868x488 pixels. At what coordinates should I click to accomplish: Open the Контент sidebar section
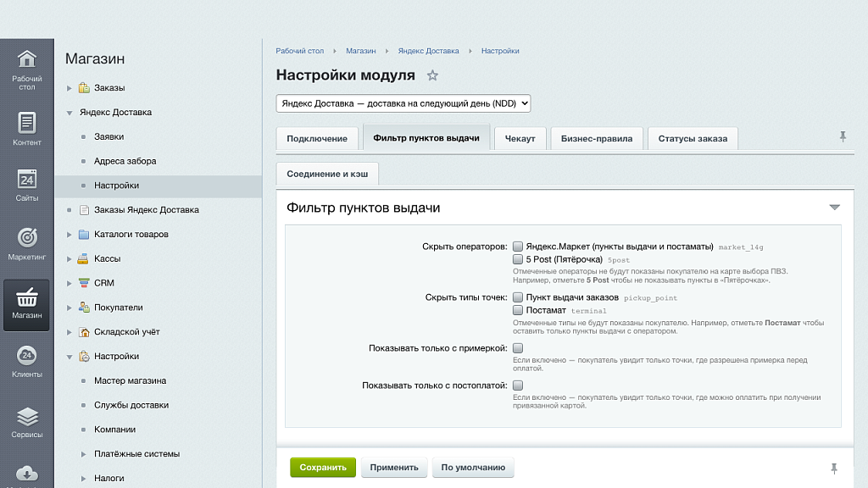click(26, 129)
